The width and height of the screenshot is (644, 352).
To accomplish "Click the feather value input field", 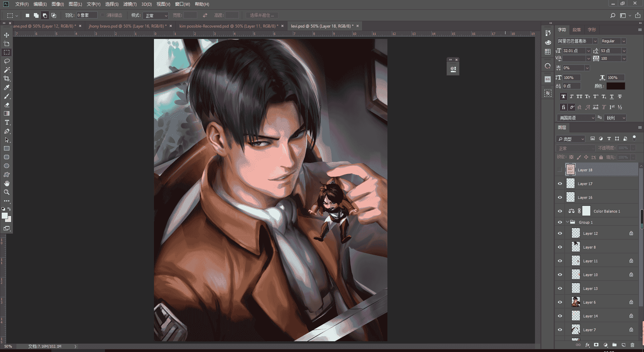I will [87, 15].
